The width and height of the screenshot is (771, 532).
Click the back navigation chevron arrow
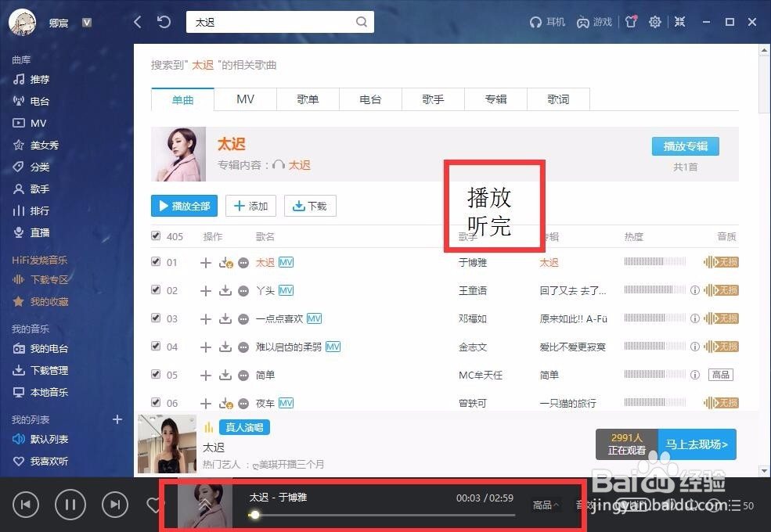(x=137, y=21)
